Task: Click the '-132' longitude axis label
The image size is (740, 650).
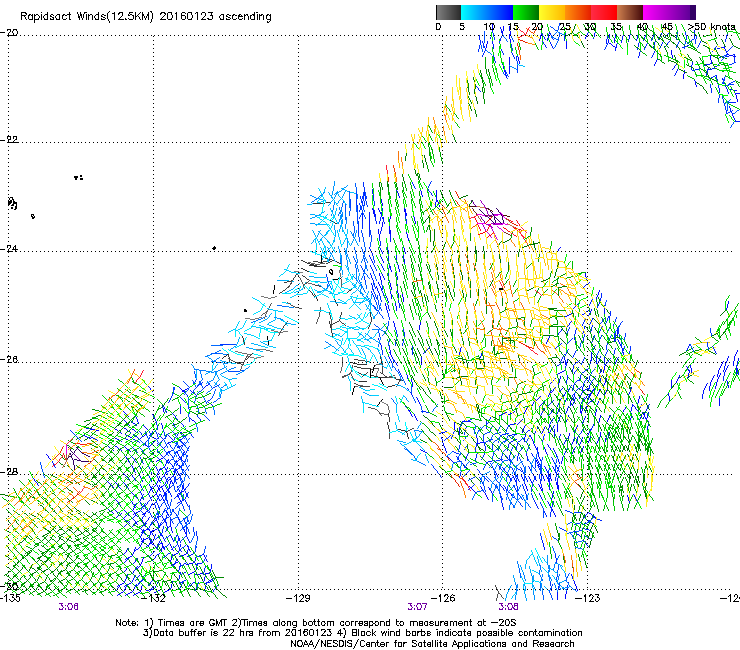Action: point(155,598)
